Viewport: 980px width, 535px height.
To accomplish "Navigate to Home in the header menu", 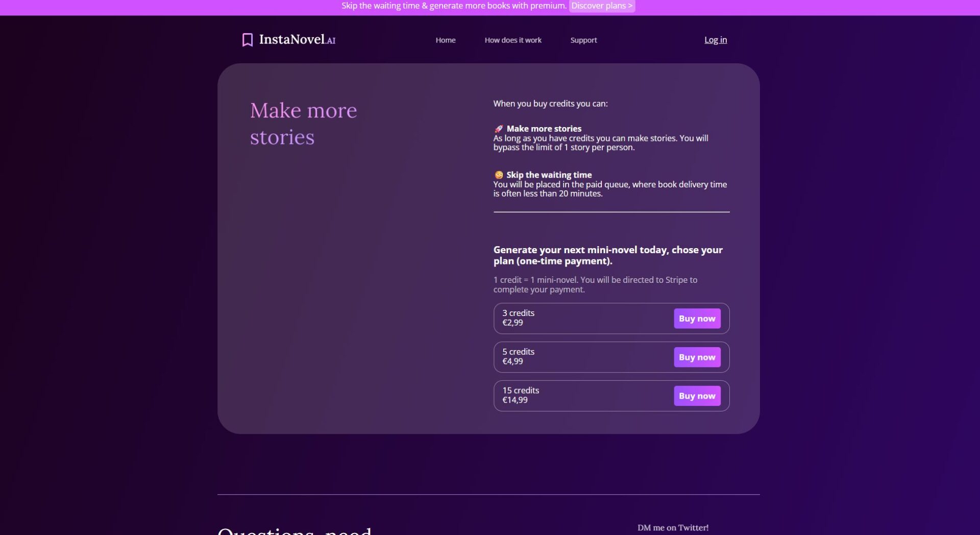I will [445, 40].
